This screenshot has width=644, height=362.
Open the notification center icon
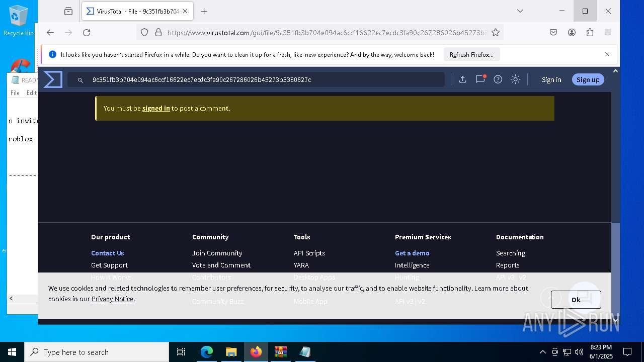click(627, 352)
